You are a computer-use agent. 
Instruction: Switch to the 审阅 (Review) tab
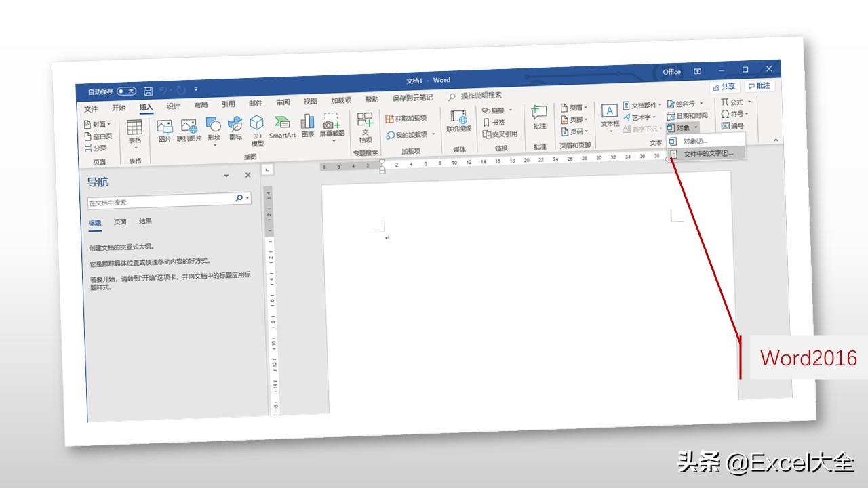(283, 103)
